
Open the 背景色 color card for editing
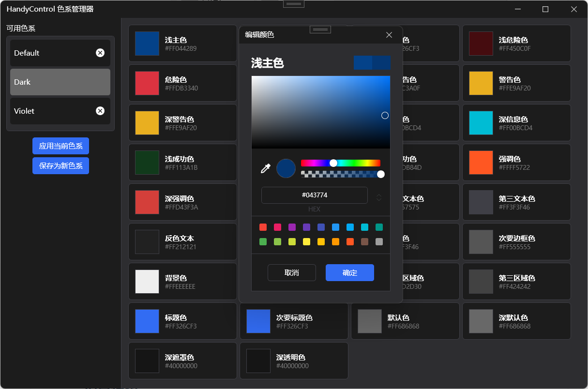(x=182, y=281)
